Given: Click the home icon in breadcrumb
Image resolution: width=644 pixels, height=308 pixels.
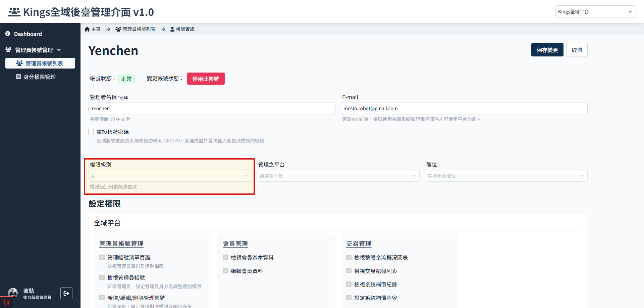Looking at the screenshot, I should pos(87,29).
